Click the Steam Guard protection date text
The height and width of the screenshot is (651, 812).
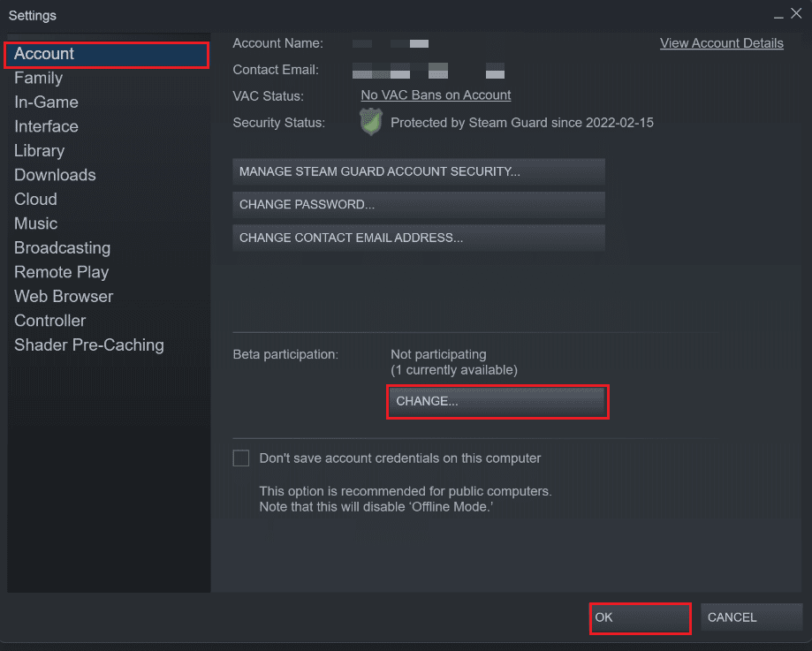click(x=522, y=123)
